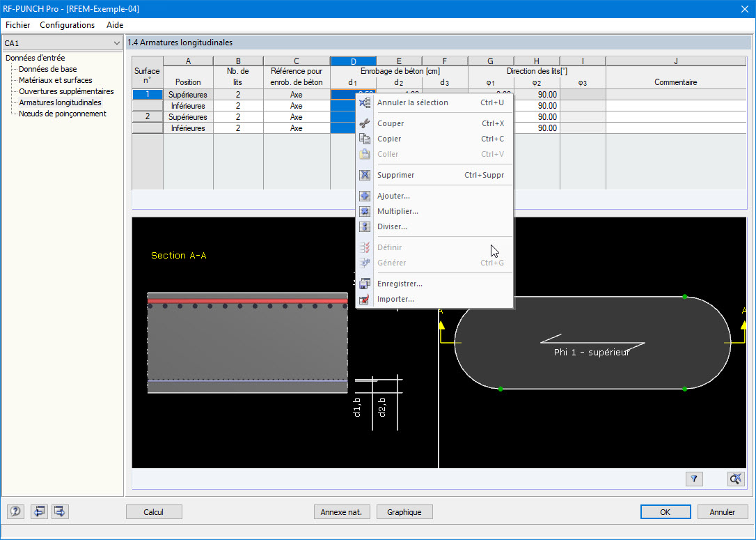Image resolution: width=756 pixels, height=540 pixels.
Task: Click the Copier icon in context menu
Action: [x=365, y=139]
